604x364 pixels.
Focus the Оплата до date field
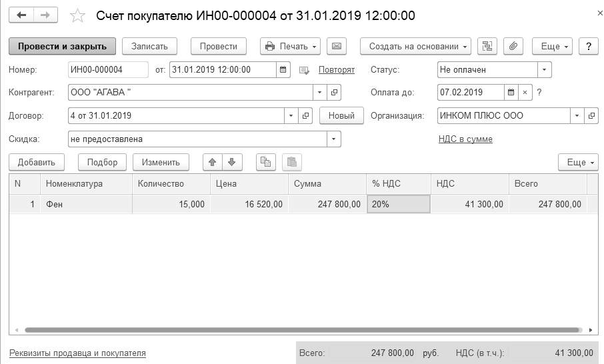coord(471,93)
